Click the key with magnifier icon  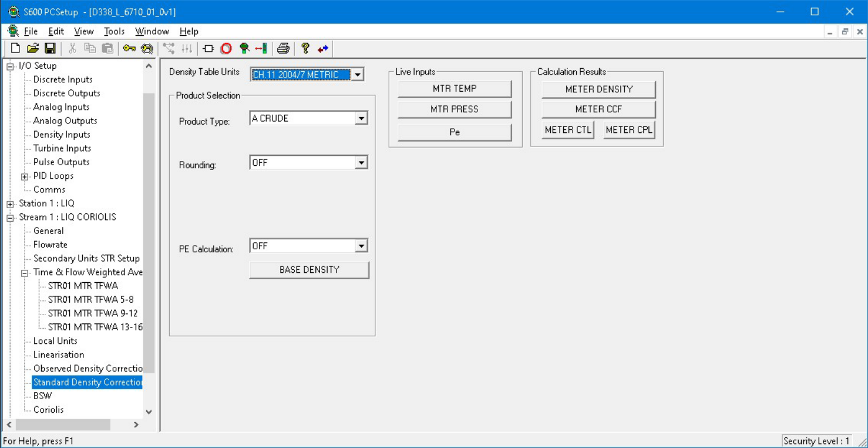(147, 48)
